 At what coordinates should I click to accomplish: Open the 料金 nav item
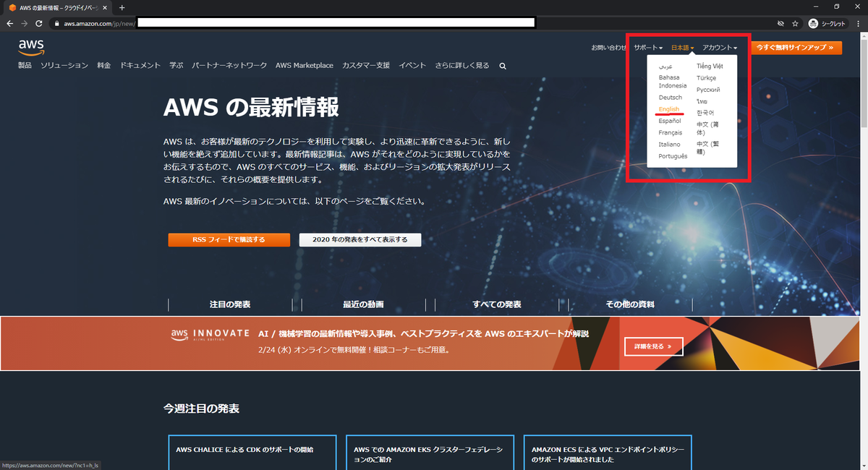coord(103,66)
